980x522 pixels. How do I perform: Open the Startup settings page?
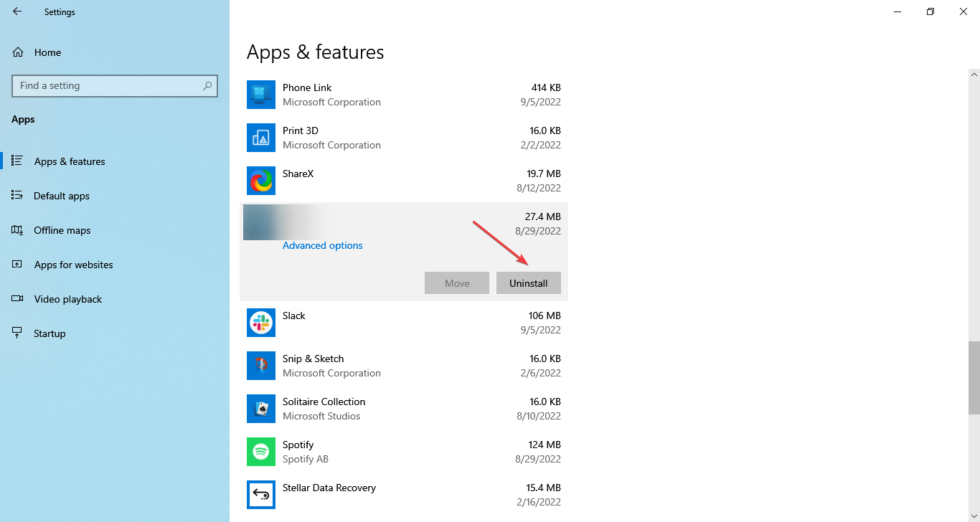tap(115, 333)
